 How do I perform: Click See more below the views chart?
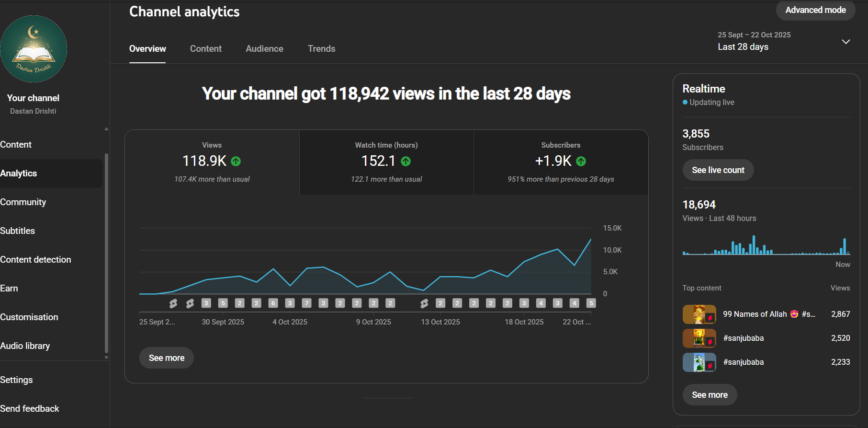pyautogui.click(x=167, y=358)
